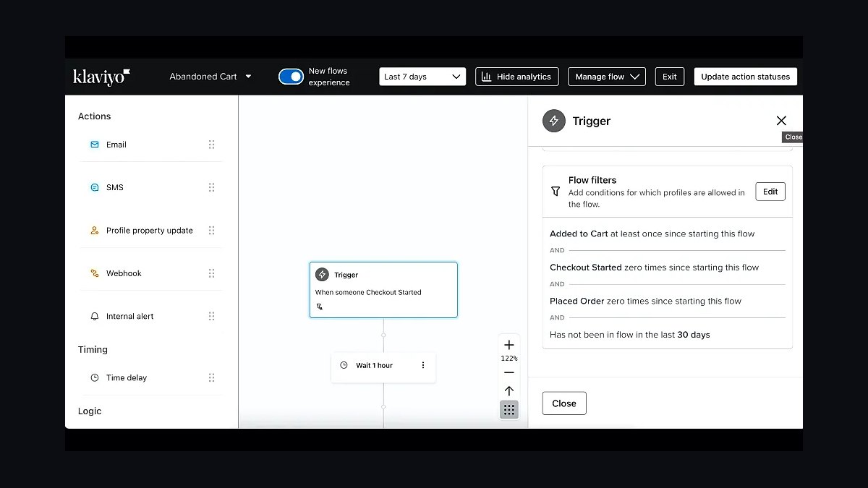This screenshot has height=488, width=868.
Task: Click the SMS row drag handle
Action: pos(212,187)
